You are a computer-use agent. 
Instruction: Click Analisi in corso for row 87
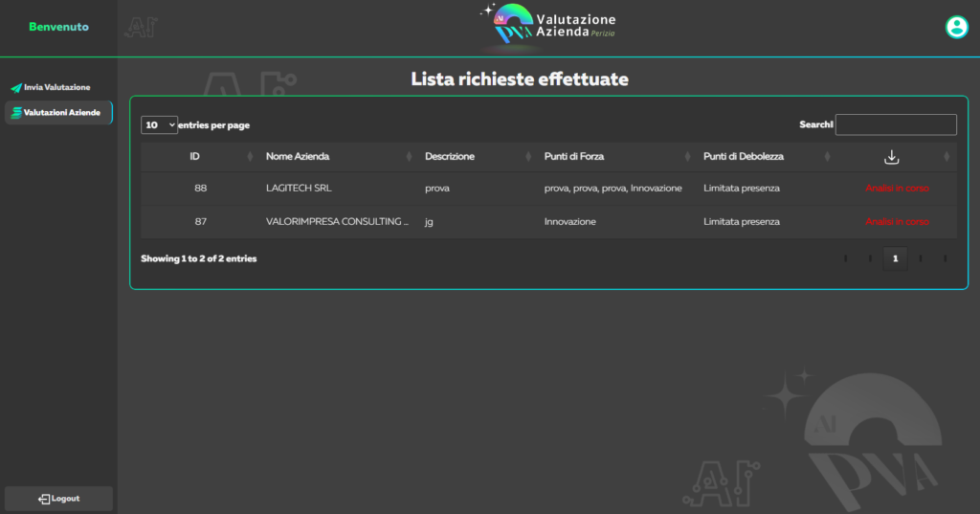[x=897, y=222]
